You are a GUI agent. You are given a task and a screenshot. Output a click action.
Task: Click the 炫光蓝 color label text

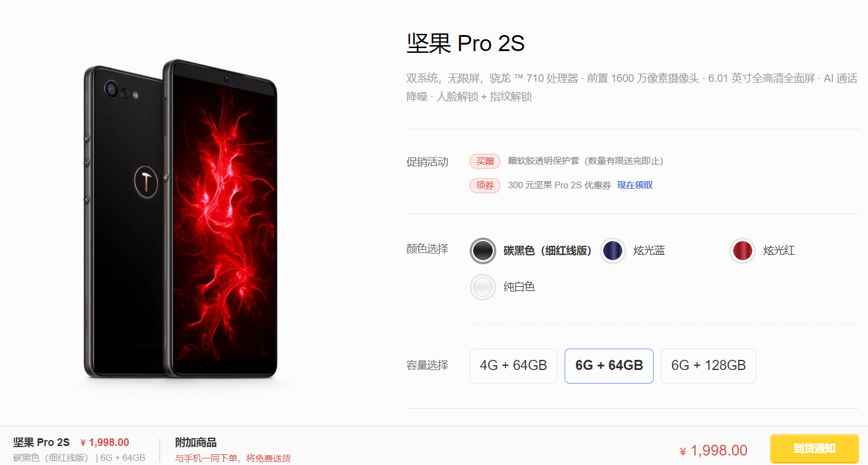click(x=649, y=251)
